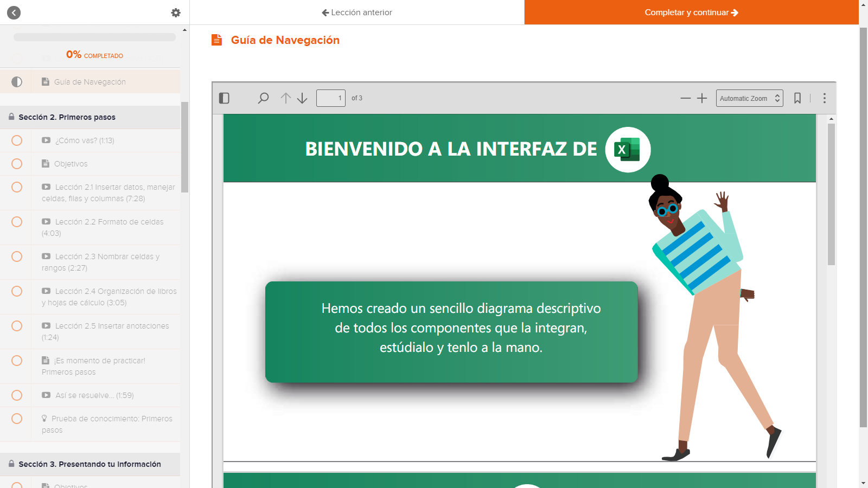Screen dimensions: 868x488
Task: Click the back arrow circle button
Action: pyautogui.click(x=14, y=12)
